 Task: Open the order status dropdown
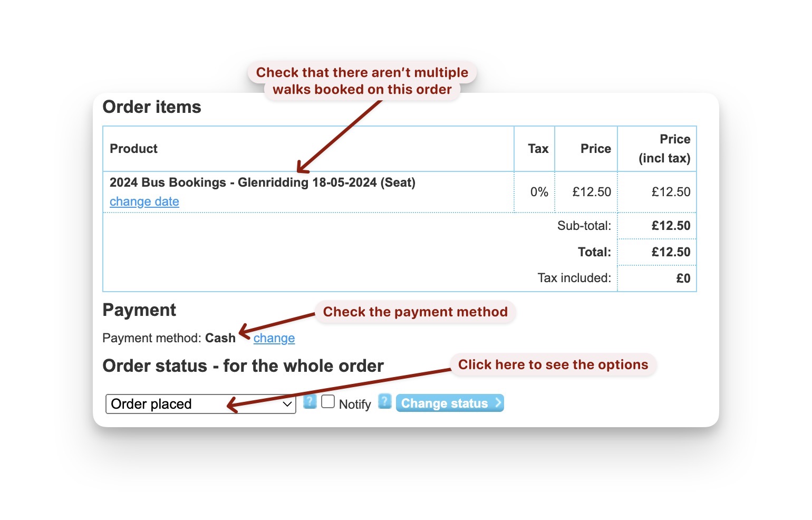pyautogui.click(x=200, y=404)
